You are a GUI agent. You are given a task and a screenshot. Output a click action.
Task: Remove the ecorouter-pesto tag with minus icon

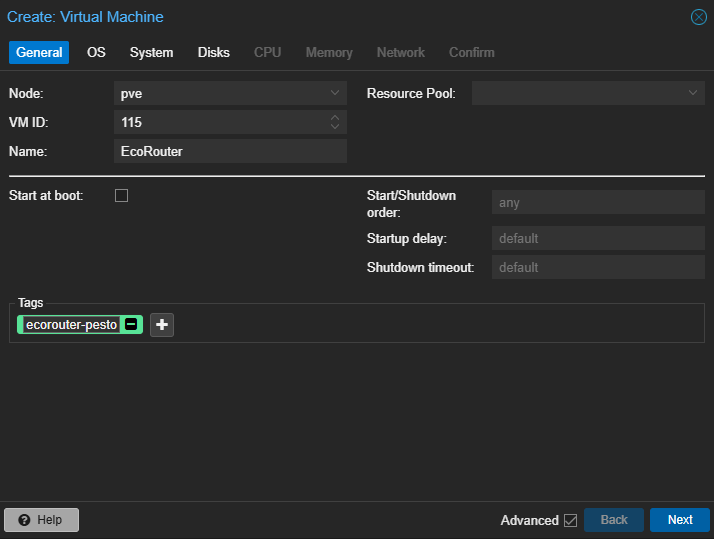pyautogui.click(x=131, y=325)
